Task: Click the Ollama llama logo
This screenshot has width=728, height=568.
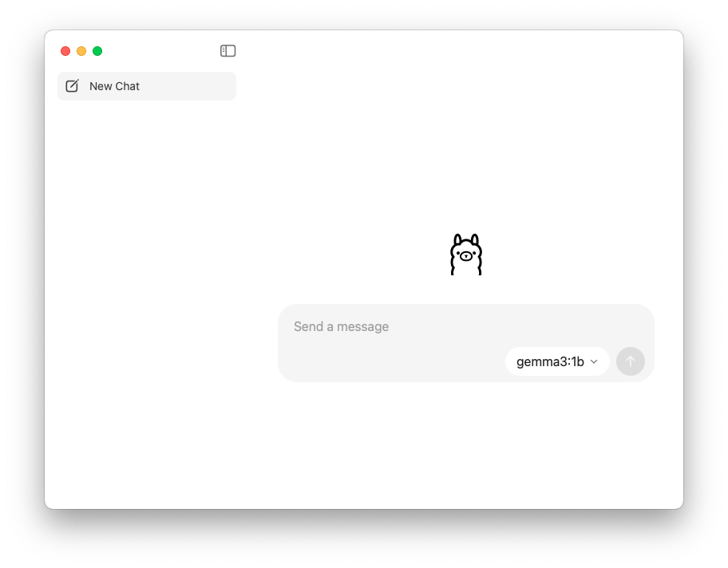Action: click(x=466, y=254)
